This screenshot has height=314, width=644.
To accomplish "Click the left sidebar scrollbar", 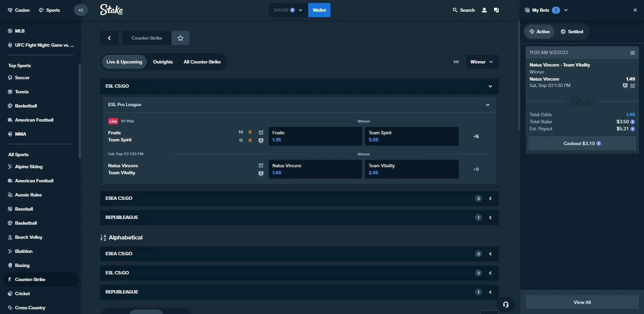I will pyautogui.click(x=79, y=111).
